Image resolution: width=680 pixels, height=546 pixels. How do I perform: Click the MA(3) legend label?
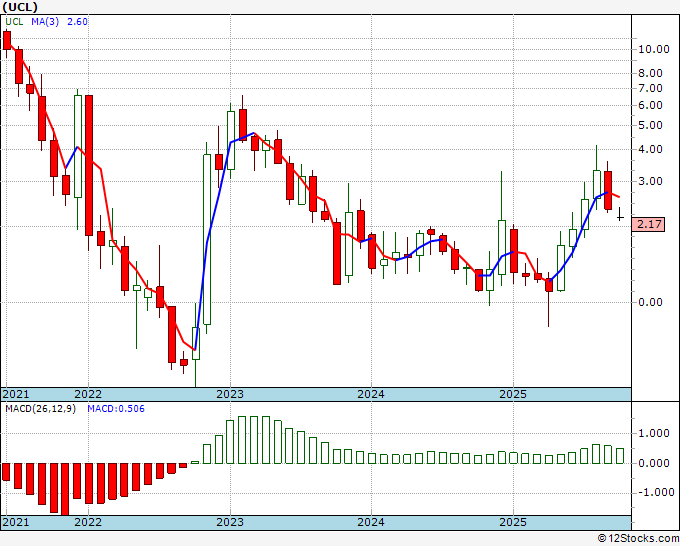pyautogui.click(x=45, y=22)
